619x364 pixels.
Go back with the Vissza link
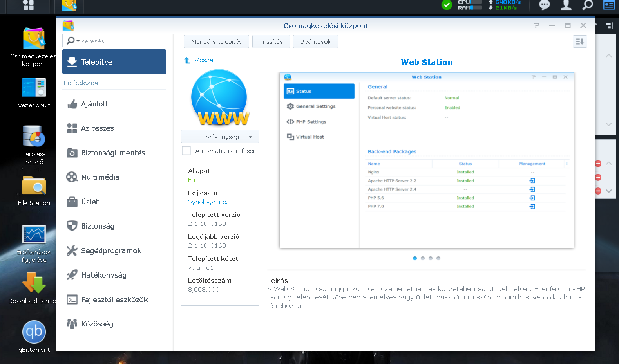click(x=203, y=60)
